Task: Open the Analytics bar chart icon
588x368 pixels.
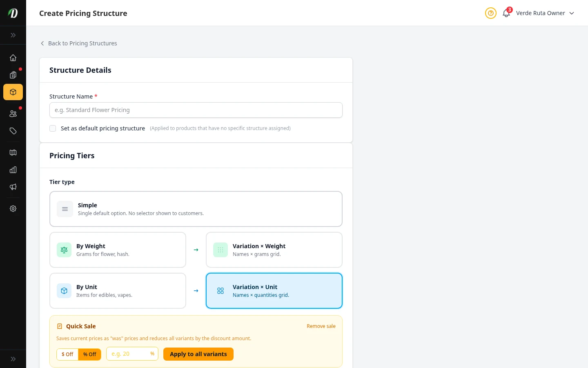Action: click(13, 170)
